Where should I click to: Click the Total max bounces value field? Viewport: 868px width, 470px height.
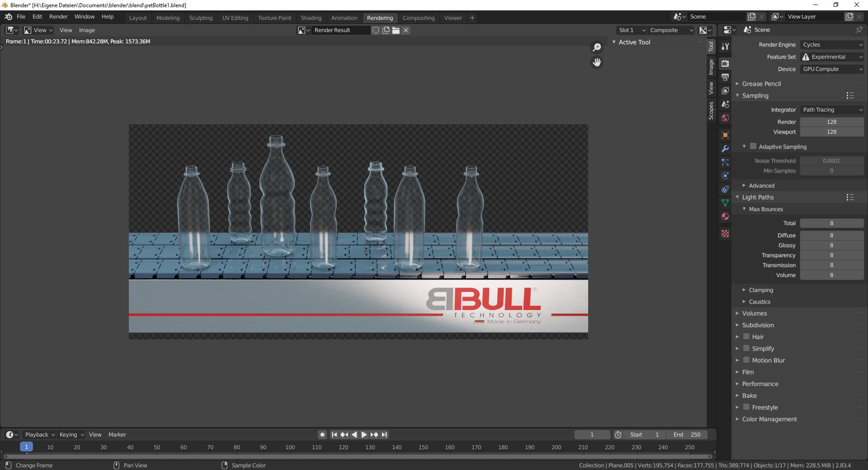(832, 223)
